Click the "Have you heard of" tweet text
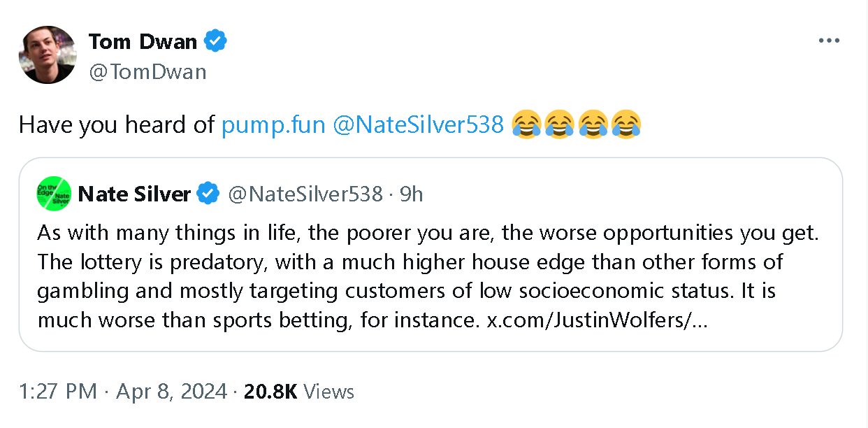 tap(116, 125)
